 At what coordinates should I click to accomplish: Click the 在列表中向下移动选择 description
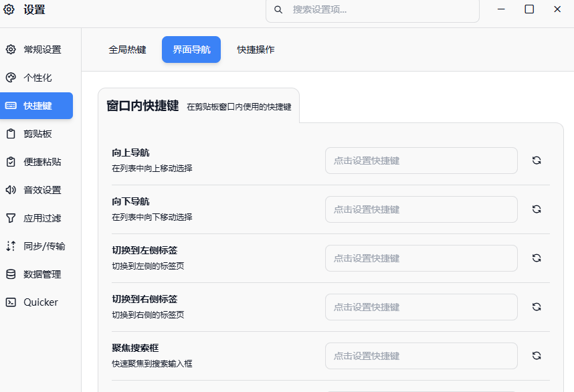(152, 217)
